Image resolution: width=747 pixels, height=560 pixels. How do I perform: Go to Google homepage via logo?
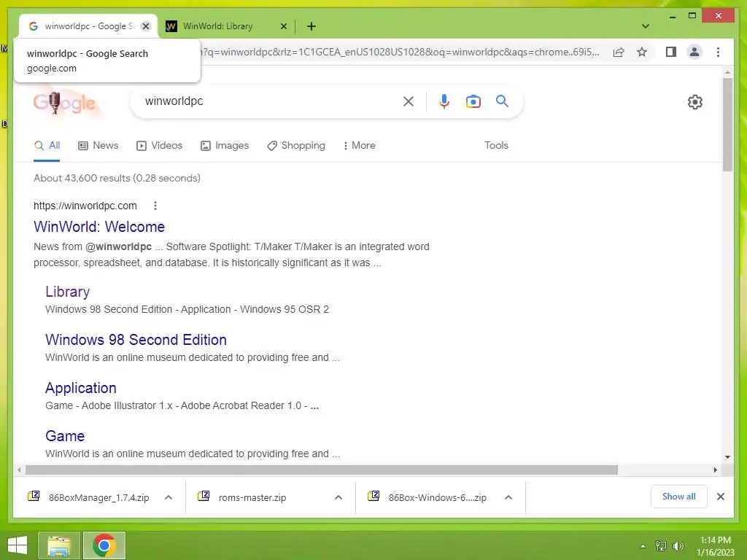64,103
